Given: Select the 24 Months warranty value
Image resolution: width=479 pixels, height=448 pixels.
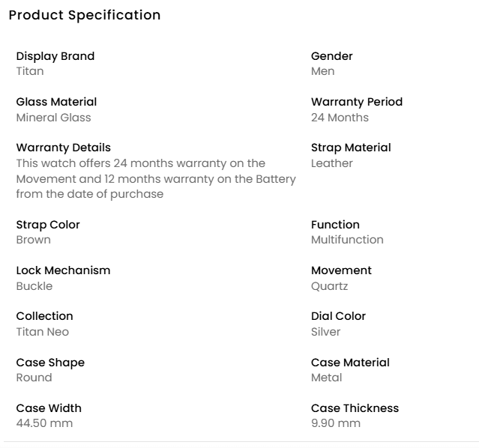Looking at the screenshot, I should click(340, 118).
